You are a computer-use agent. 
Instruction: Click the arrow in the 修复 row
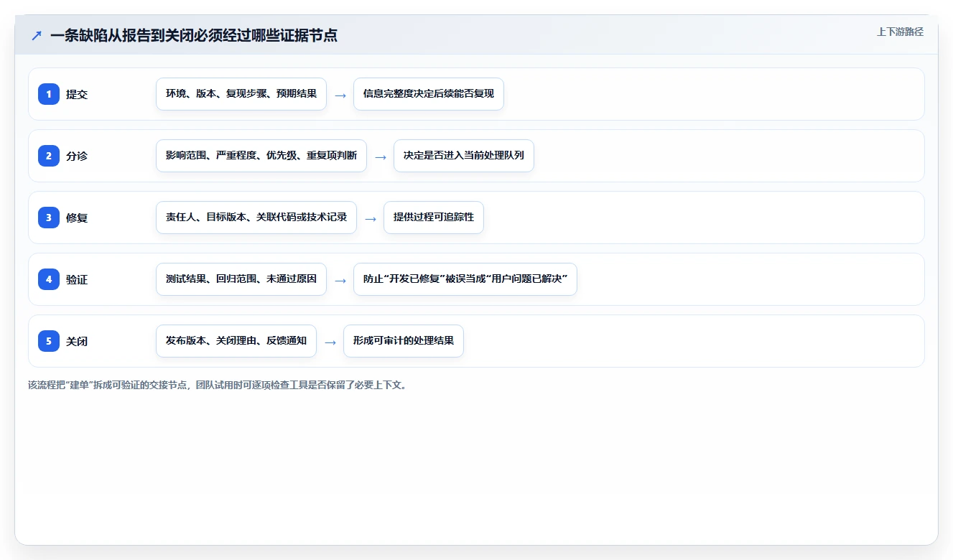371,218
